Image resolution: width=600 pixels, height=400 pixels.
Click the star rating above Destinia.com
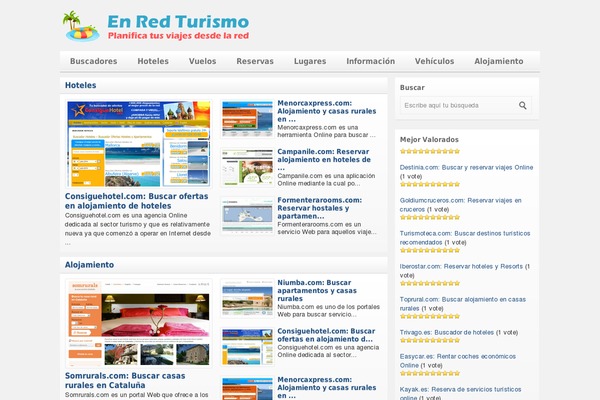430,151
